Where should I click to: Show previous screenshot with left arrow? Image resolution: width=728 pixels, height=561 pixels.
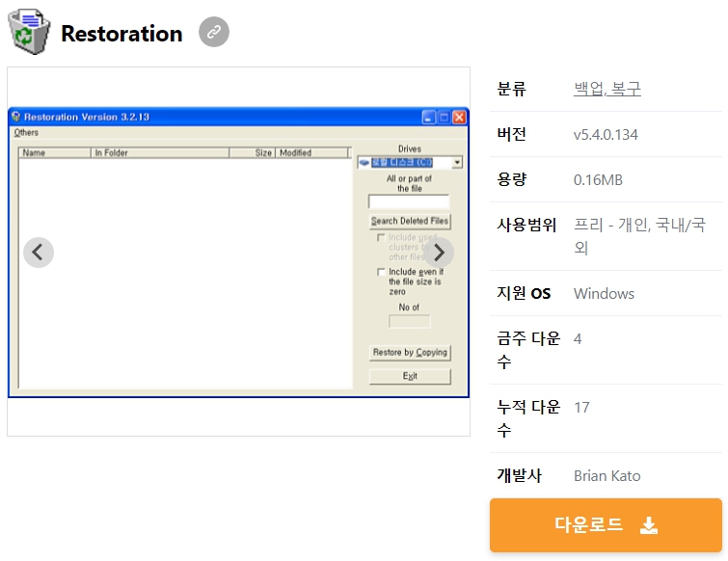(39, 253)
